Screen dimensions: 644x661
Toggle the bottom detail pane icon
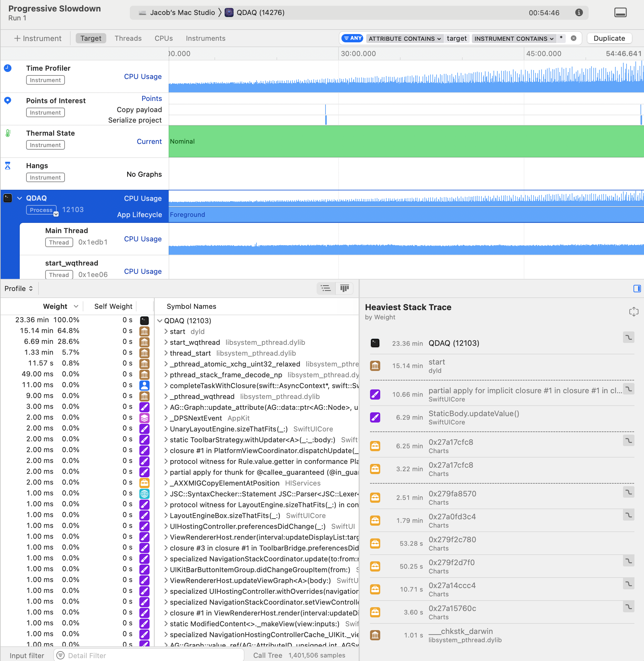pos(620,12)
